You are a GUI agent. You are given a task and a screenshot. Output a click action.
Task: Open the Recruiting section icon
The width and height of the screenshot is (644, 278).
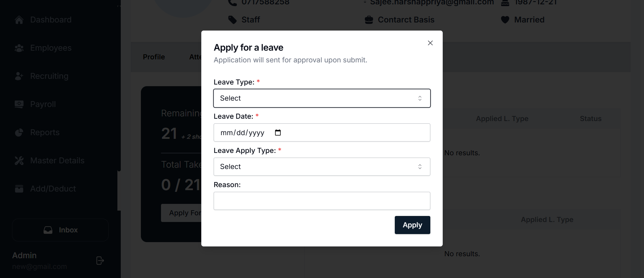19,76
